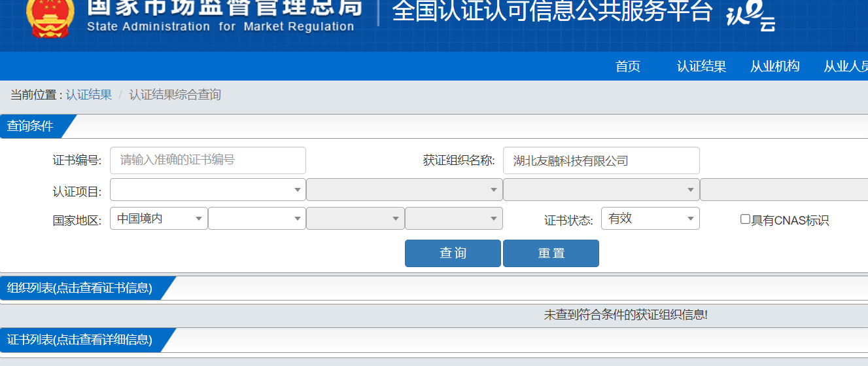Screen dimensions: 868x366
Task: Focus the 证书编号 input field
Action: tap(208, 160)
